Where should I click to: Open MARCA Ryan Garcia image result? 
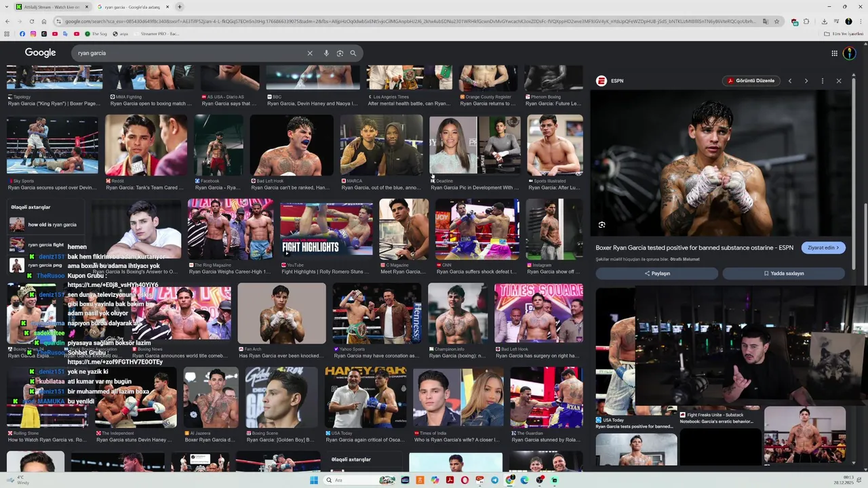click(x=381, y=144)
